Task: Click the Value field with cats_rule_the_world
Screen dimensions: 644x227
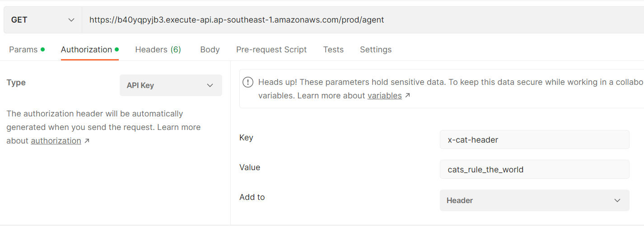Action: [x=534, y=170]
